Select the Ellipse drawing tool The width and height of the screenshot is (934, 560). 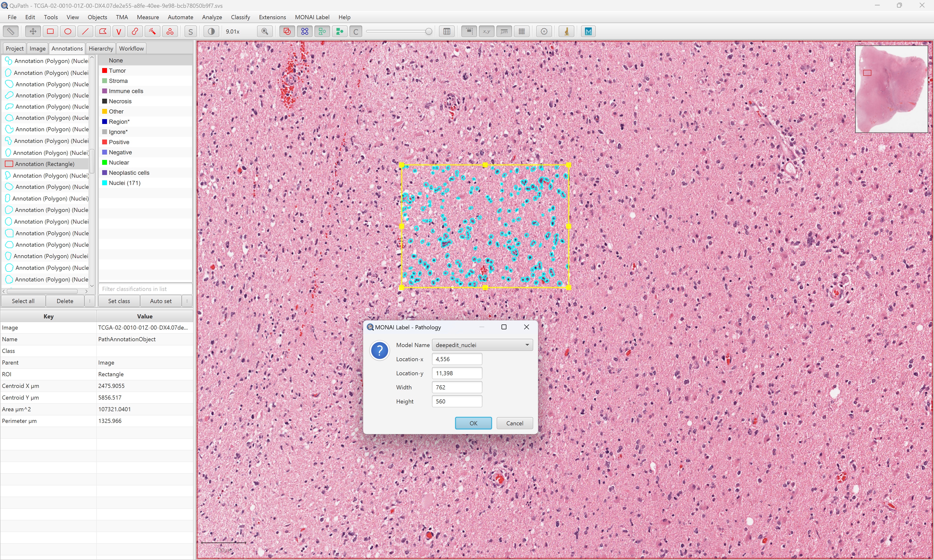pyautogui.click(x=68, y=31)
